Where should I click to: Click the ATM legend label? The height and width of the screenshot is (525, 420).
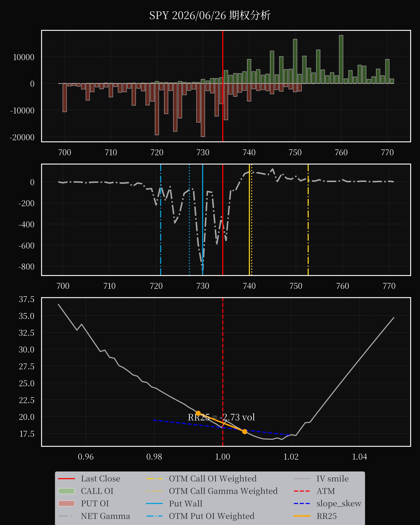(x=326, y=491)
